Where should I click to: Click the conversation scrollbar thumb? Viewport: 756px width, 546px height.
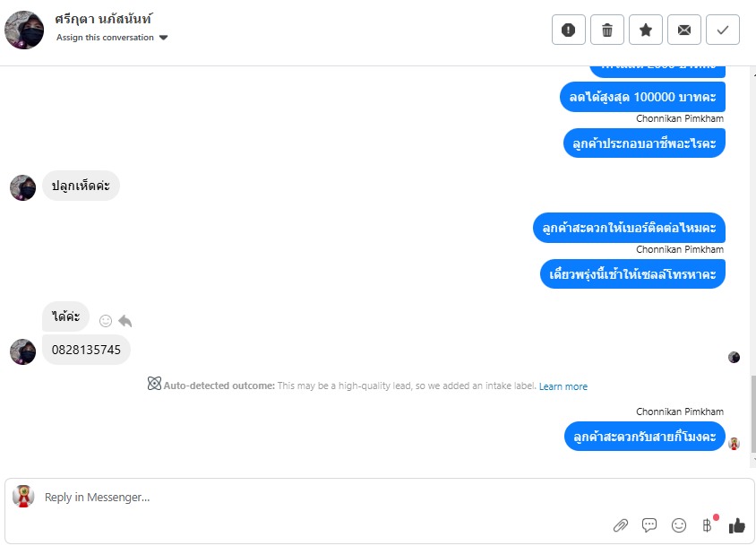pos(753,414)
